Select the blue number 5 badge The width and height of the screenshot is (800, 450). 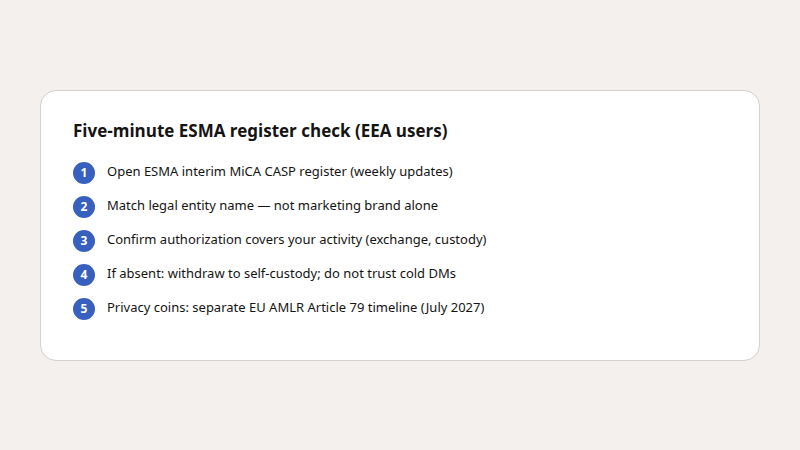point(84,309)
